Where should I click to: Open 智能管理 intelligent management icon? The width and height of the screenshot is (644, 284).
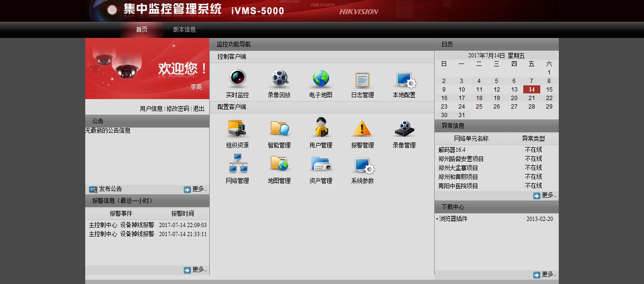(x=279, y=128)
